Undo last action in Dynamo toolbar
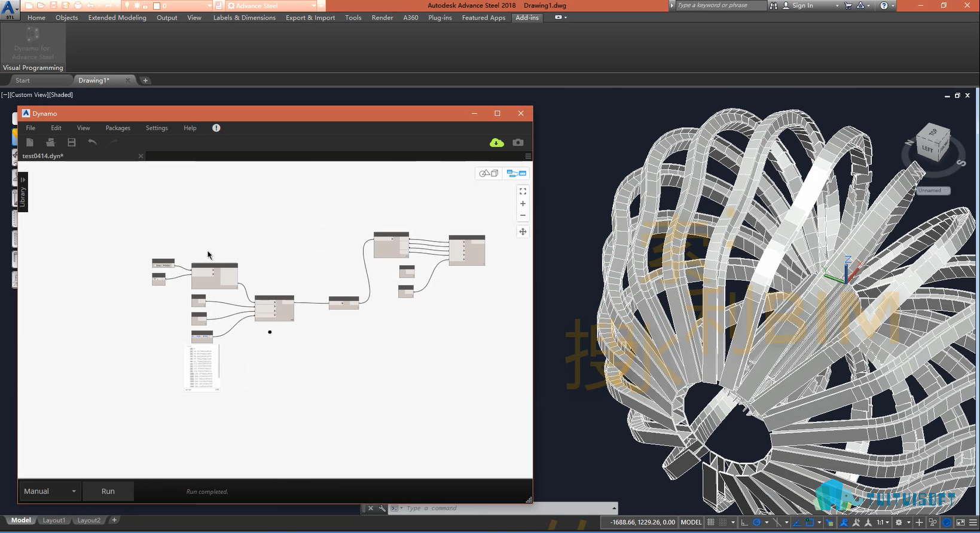Image resolution: width=980 pixels, height=533 pixels. 92,142
